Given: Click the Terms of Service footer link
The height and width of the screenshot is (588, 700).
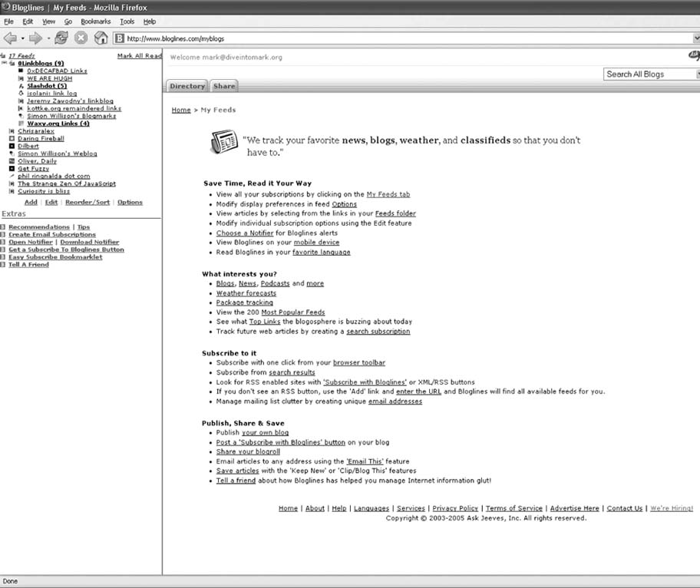Looking at the screenshot, I should point(513,508).
